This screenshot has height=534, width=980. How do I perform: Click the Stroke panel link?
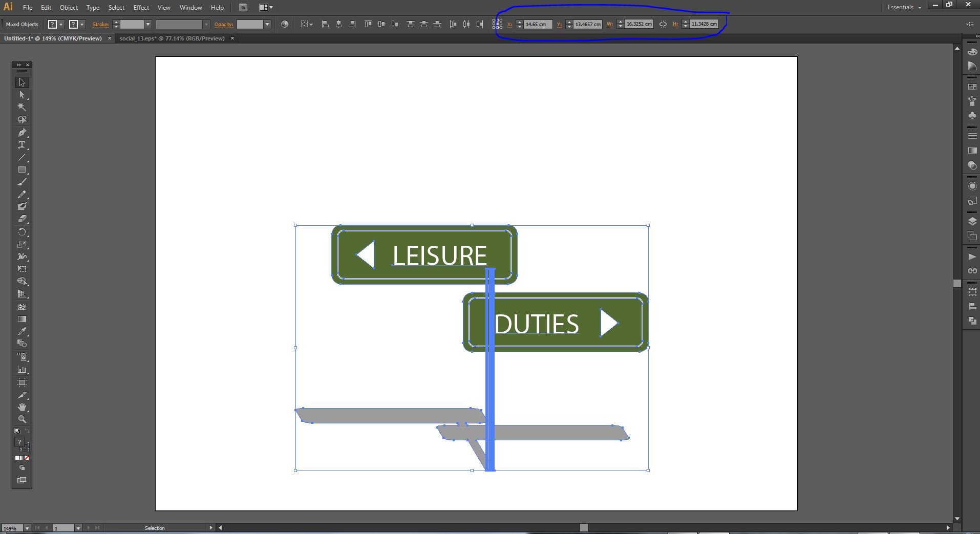pyautogui.click(x=100, y=25)
